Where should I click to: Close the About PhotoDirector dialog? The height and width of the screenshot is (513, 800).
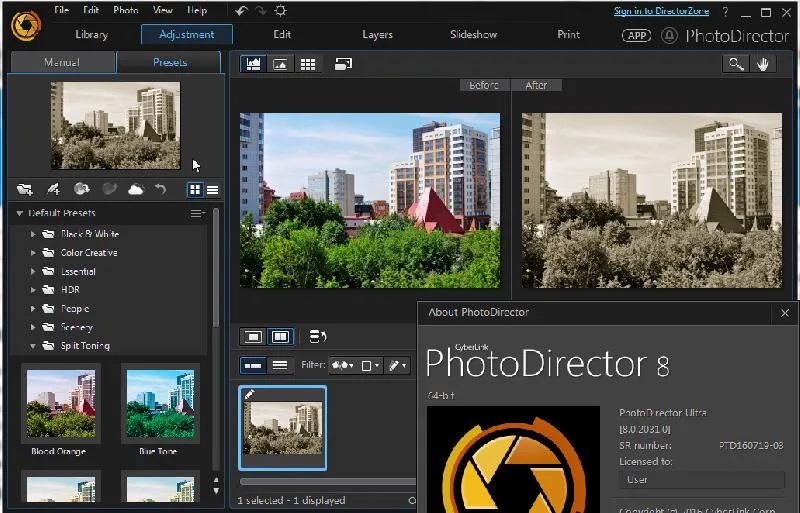pyautogui.click(x=785, y=313)
